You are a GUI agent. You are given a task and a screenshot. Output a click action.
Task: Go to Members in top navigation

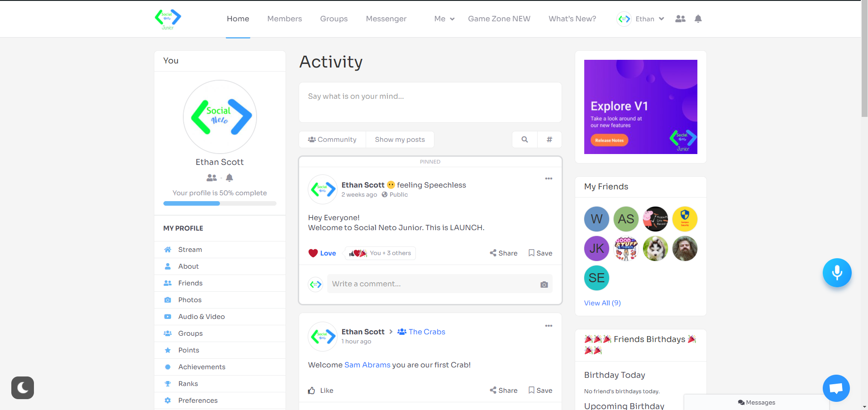coord(284,19)
